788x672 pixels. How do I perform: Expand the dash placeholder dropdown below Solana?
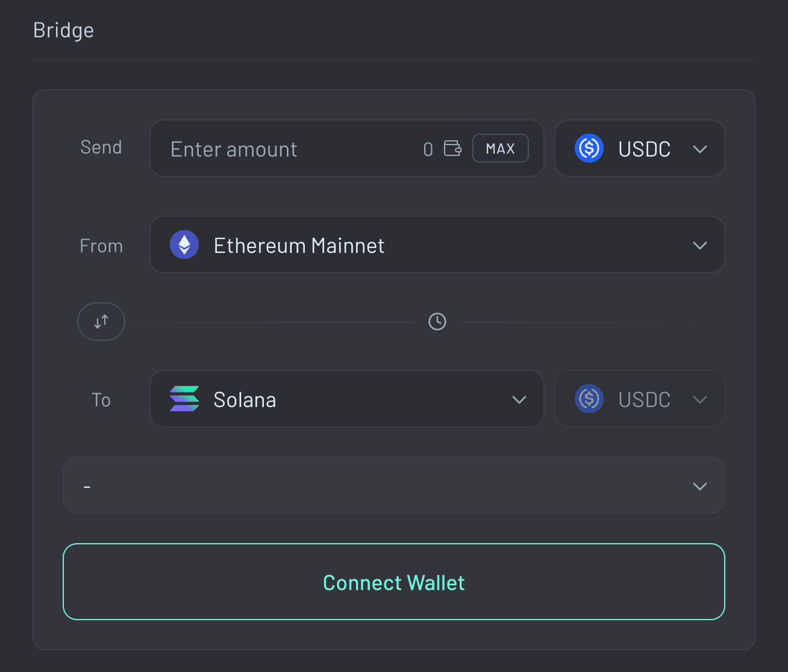coord(393,486)
